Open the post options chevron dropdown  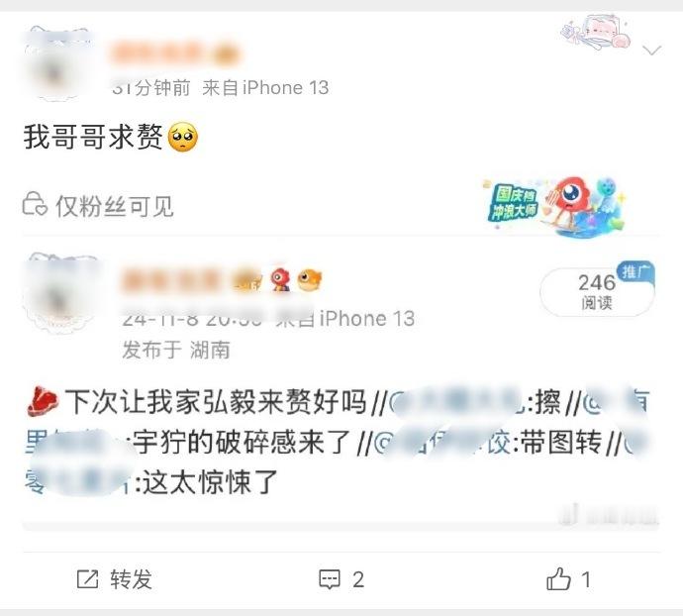[x=652, y=51]
